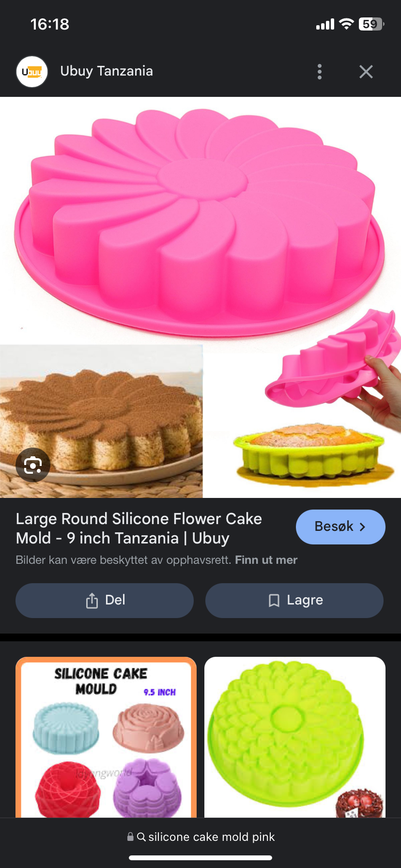Tap the Ubuy Tanzania logo icon

[32, 72]
